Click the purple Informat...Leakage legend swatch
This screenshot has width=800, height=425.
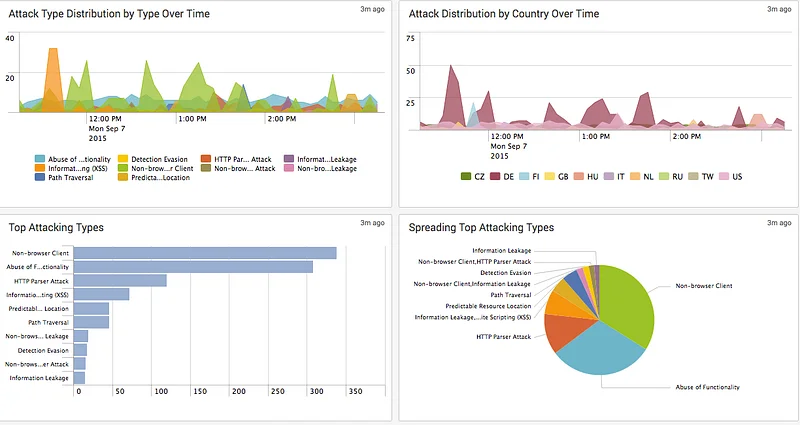coord(289,159)
